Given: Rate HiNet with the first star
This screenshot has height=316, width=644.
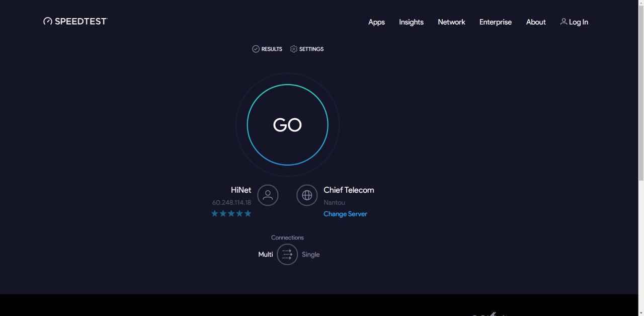Looking at the screenshot, I should pos(215,213).
